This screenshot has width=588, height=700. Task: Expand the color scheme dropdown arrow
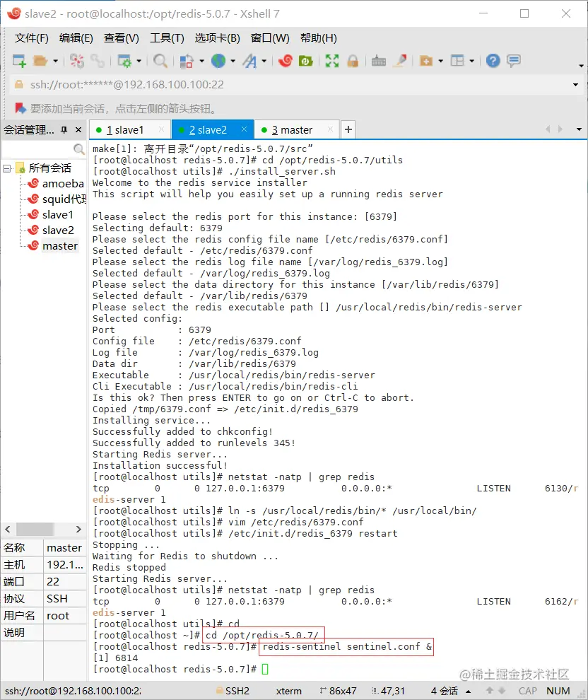201,61
